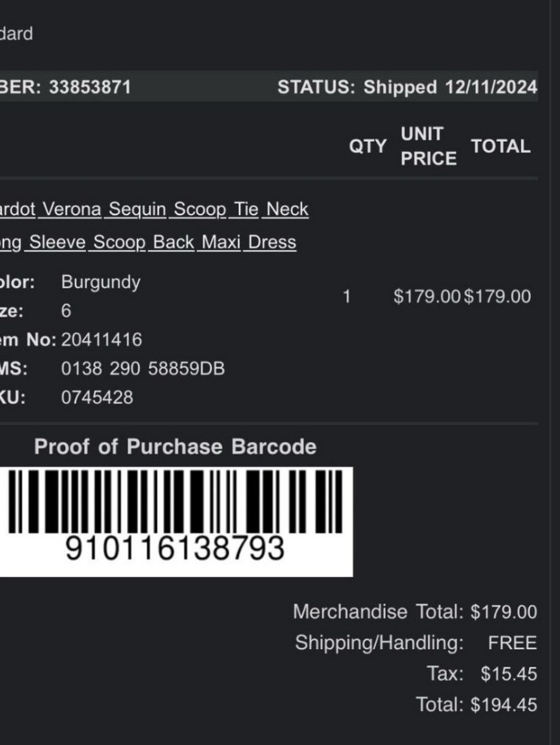Click the TOTAL column header
Screen dimensions: 560x745
[x=501, y=146]
